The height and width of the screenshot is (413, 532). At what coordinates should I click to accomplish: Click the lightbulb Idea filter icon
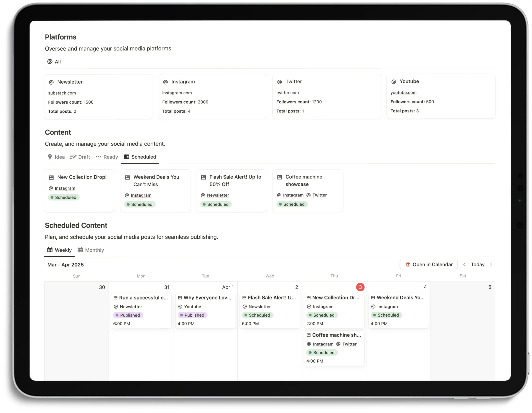coord(50,157)
